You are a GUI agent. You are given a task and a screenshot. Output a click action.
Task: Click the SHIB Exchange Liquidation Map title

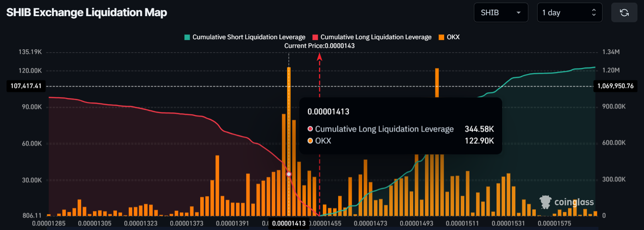pos(86,13)
